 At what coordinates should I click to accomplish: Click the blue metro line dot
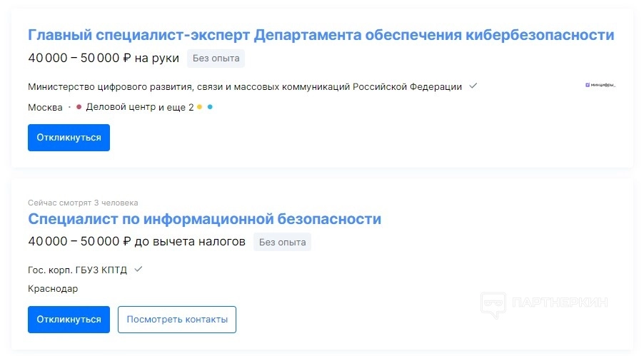coord(210,107)
